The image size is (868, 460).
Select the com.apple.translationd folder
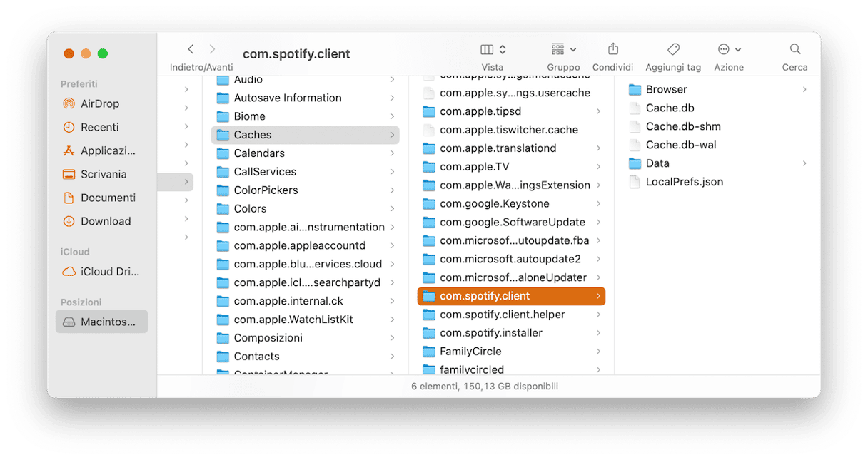pos(511,148)
